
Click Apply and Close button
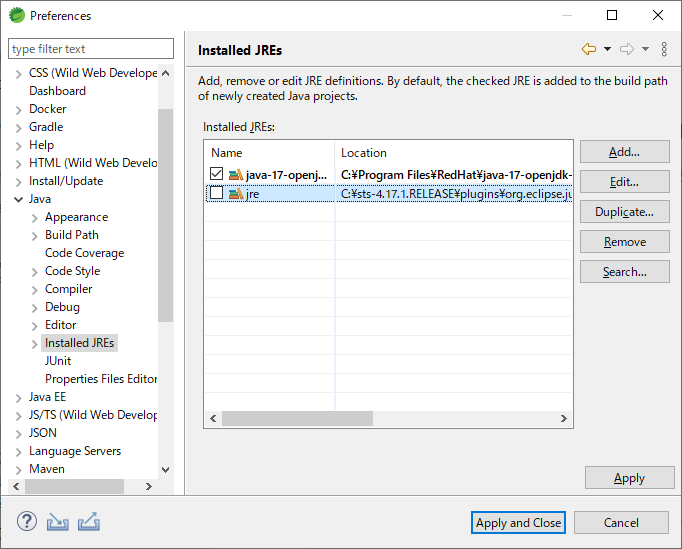[518, 522]
